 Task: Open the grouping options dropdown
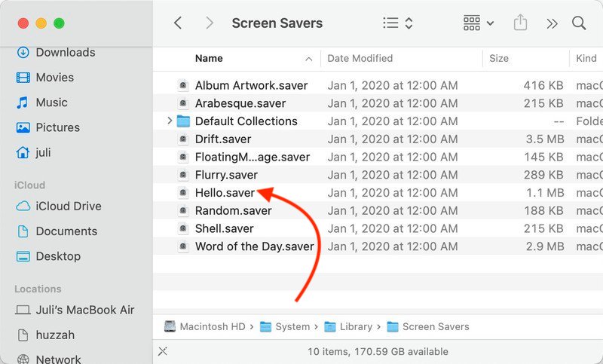coord(479,23)
